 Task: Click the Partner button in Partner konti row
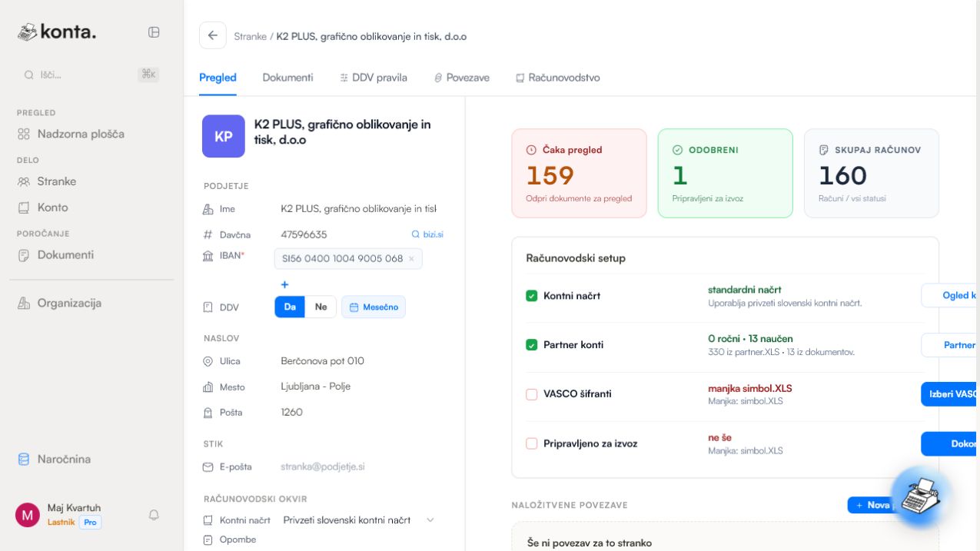click(x=950, y=345)
